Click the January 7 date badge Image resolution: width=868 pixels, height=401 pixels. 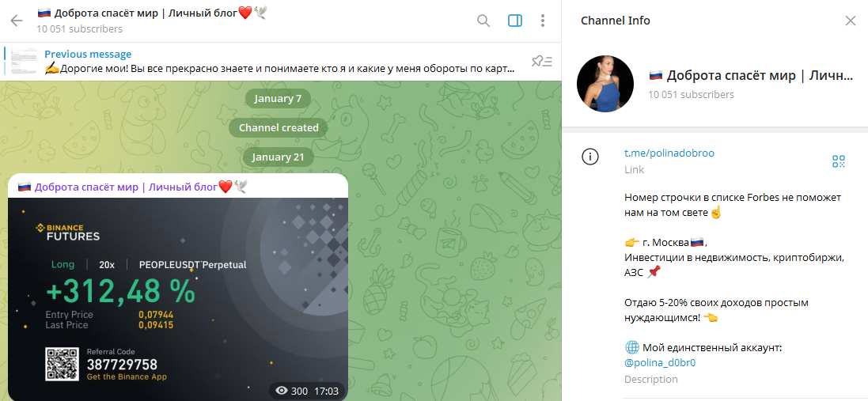click(278, 99)
